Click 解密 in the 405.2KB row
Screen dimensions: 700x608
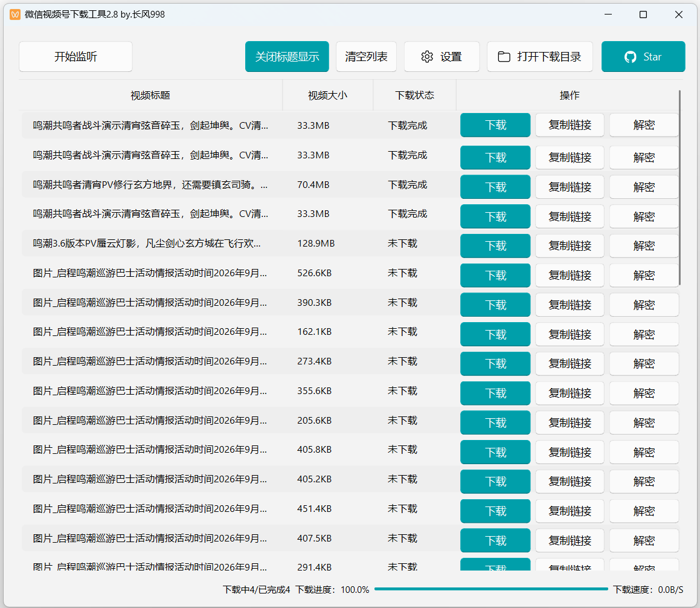(644, 482)
